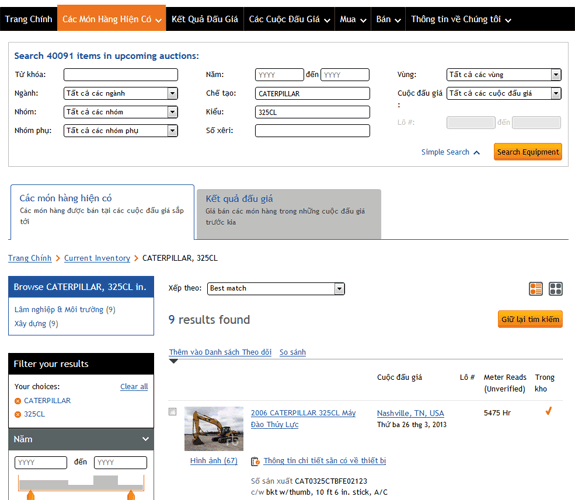
Task: Filter by Xây dựng category
Action: pos(30,324)
